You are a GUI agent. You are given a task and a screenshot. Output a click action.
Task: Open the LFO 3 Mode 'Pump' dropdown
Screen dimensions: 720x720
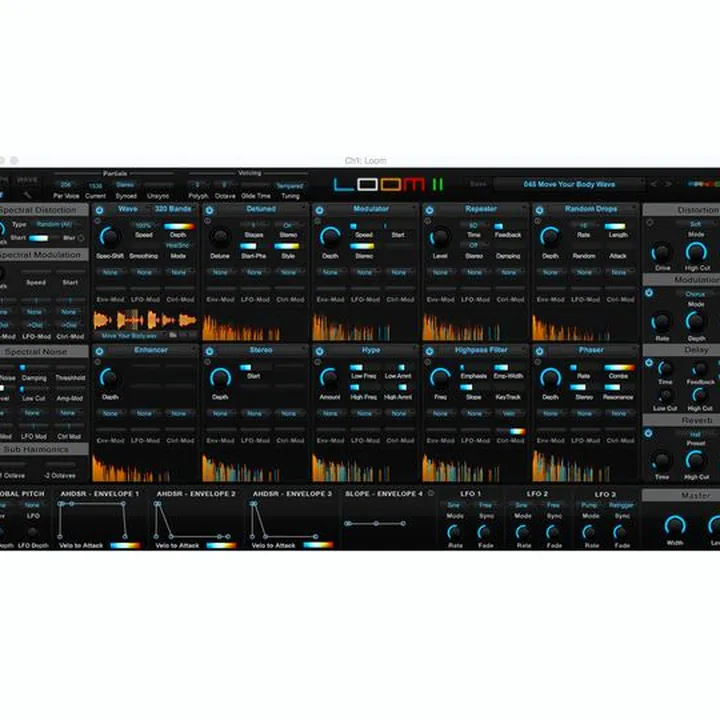(x=589, y=505)
